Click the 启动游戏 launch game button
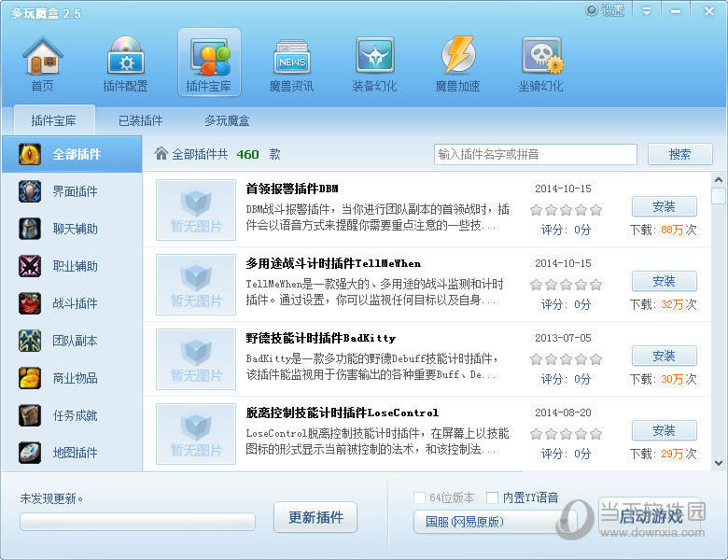728x560 pixels. coord(649,516)
